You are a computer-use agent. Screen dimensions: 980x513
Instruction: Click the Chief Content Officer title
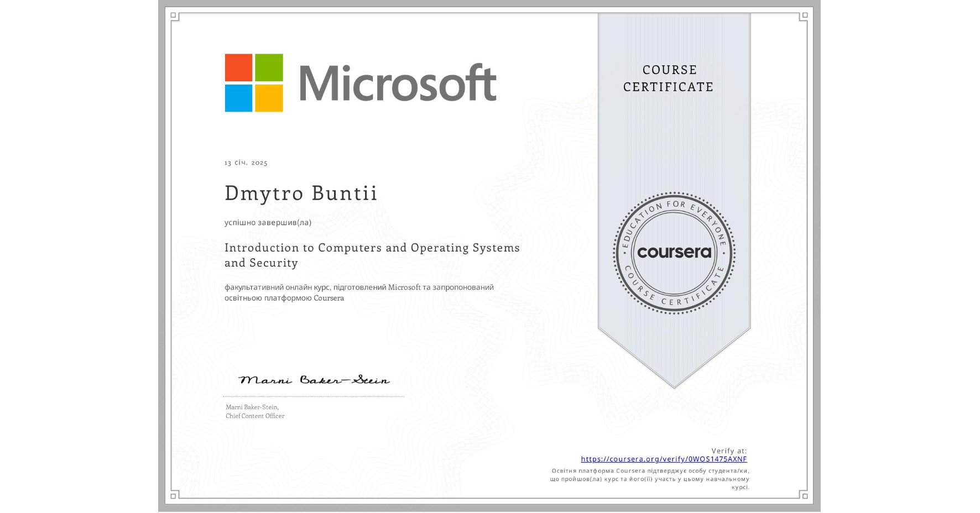254,416
